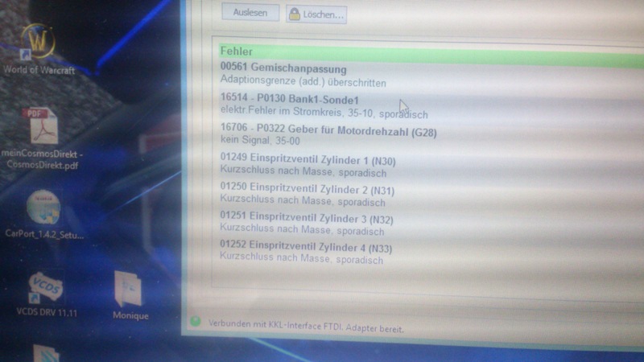Open the meinCosmosDirekt PDF file icon
Viewport: 644px width, 362px height.
(x=41, y=126)
